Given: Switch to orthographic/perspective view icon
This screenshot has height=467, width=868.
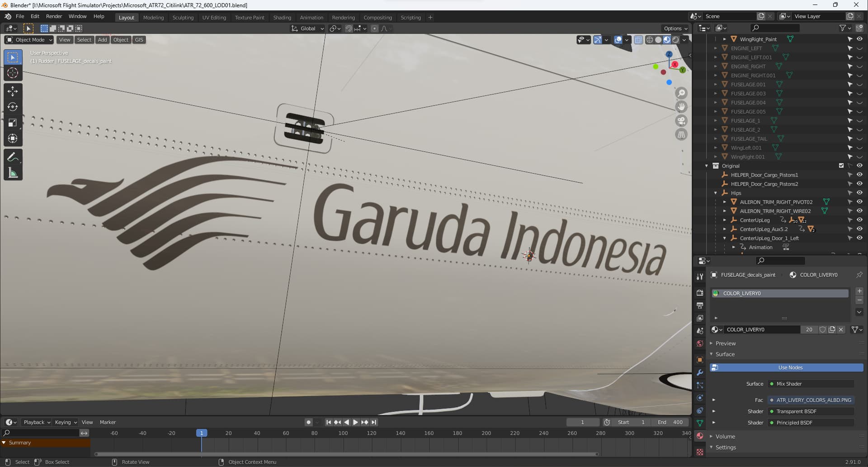Looking at the screenshot, I should click(x=681, y=135).
